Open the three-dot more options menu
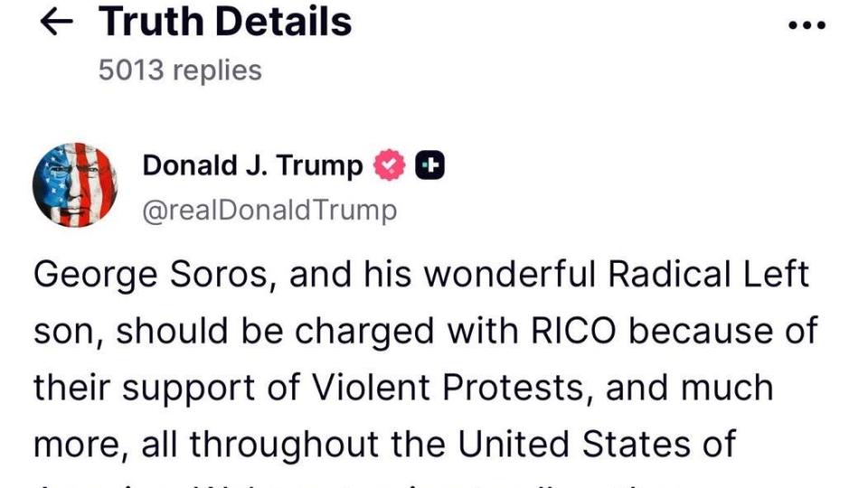Screen dimensions: 868x488 coord(807,25)
